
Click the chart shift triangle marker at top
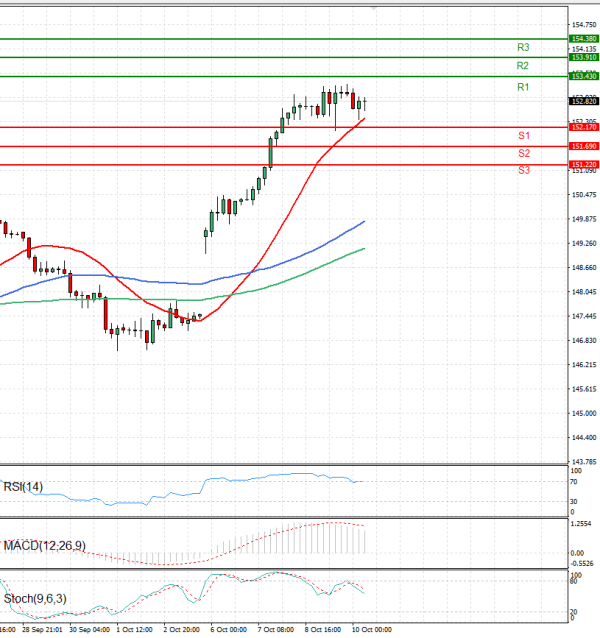[x=375, y=6]
